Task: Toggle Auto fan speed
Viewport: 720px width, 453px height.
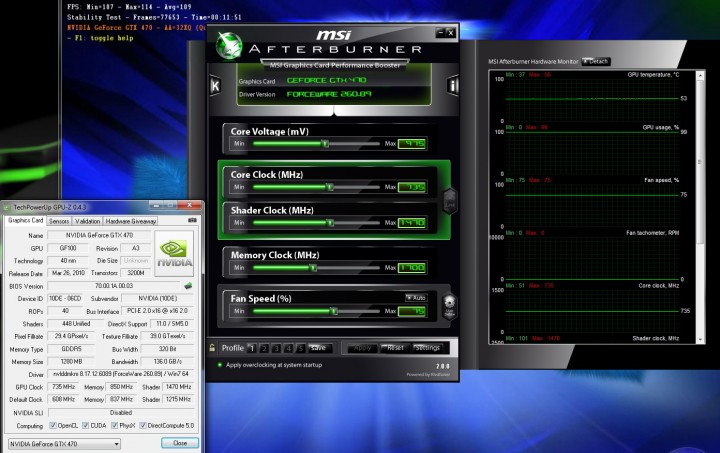Action: coord(416,298)
